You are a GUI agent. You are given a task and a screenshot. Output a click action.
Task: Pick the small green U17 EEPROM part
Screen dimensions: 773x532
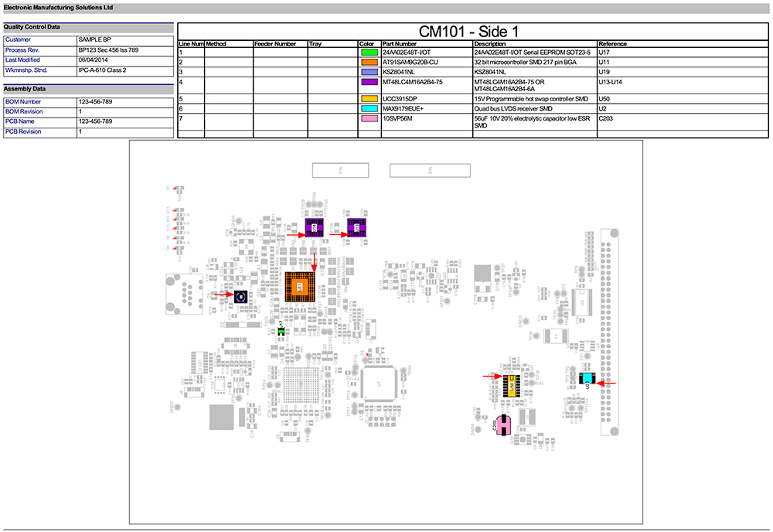click(281, 331)
